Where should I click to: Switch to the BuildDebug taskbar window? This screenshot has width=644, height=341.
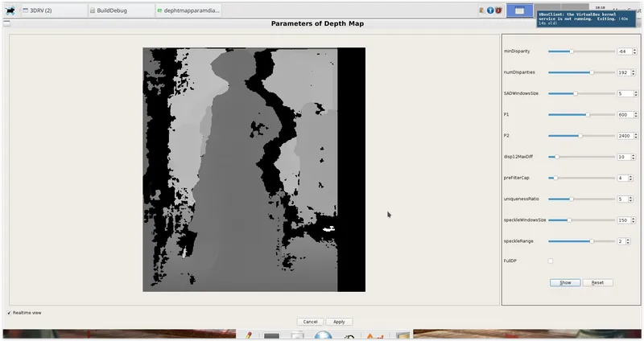(122, 10)
